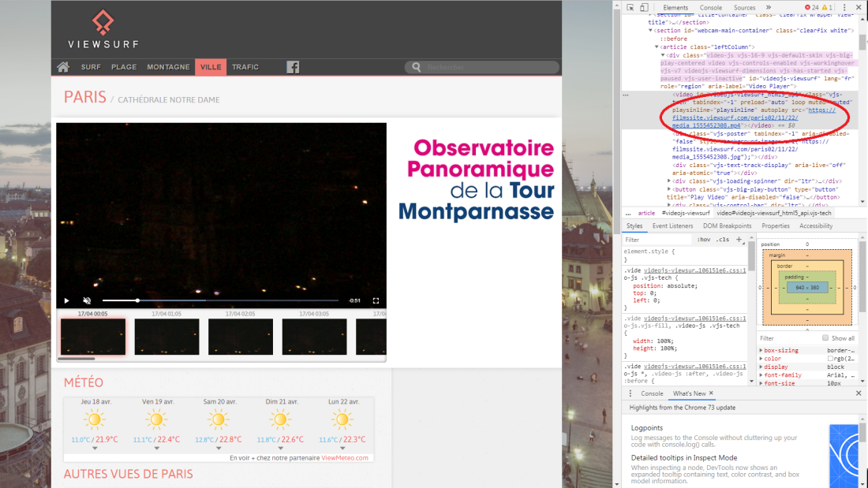Collapse the webcam-main-container section node
Image resolution: width=868 pixels, height=488 pixels.
(651, 31)
